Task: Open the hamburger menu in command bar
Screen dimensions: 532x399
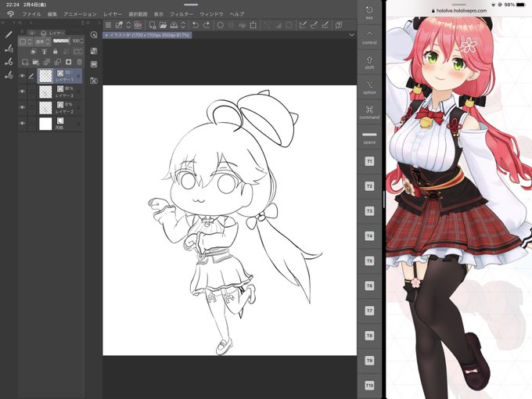Action: point(108,25)
